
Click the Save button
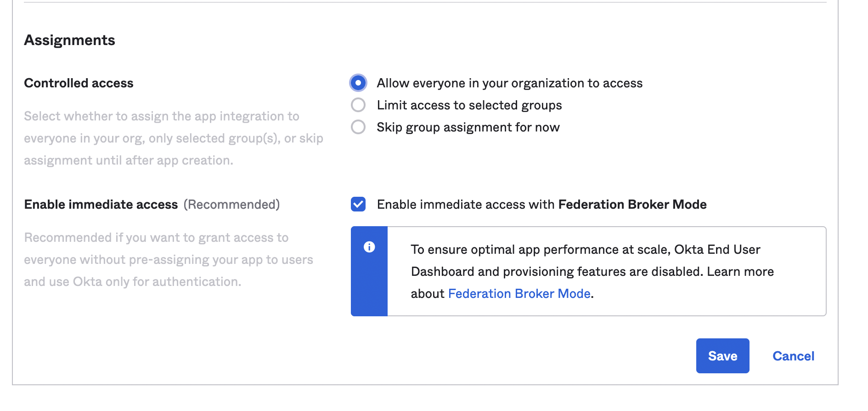click(x=722, y=356)
